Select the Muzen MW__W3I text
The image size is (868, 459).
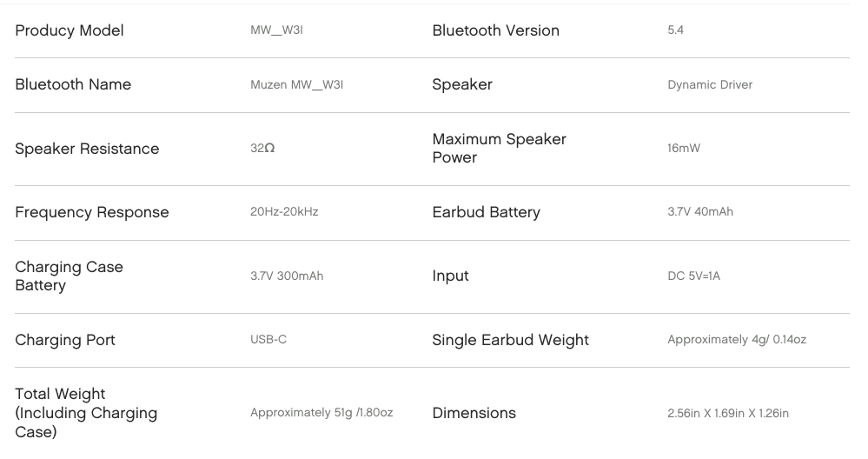pyautogui.click(x=296, y=84)
